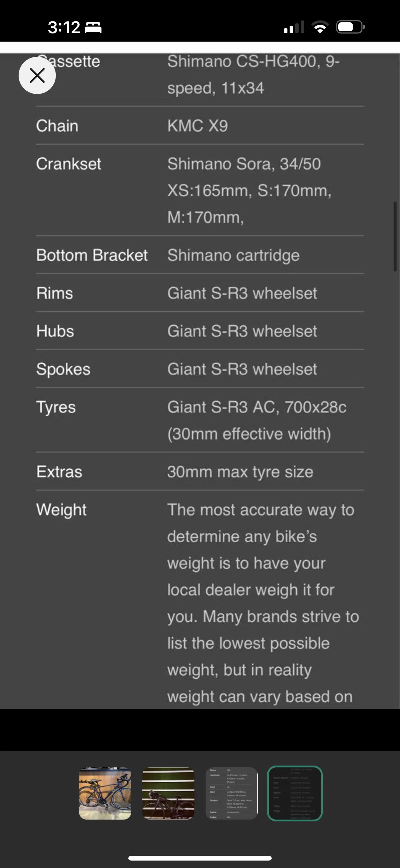The height and width of the screenshot is (868, 400).
Task: Select the fourth highlighted spec thumbnail
Action: [295, 793]
